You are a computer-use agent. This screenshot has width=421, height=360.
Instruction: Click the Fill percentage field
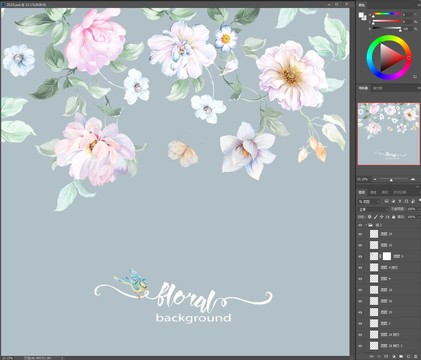pyautogui.click(x=411, y=217)
